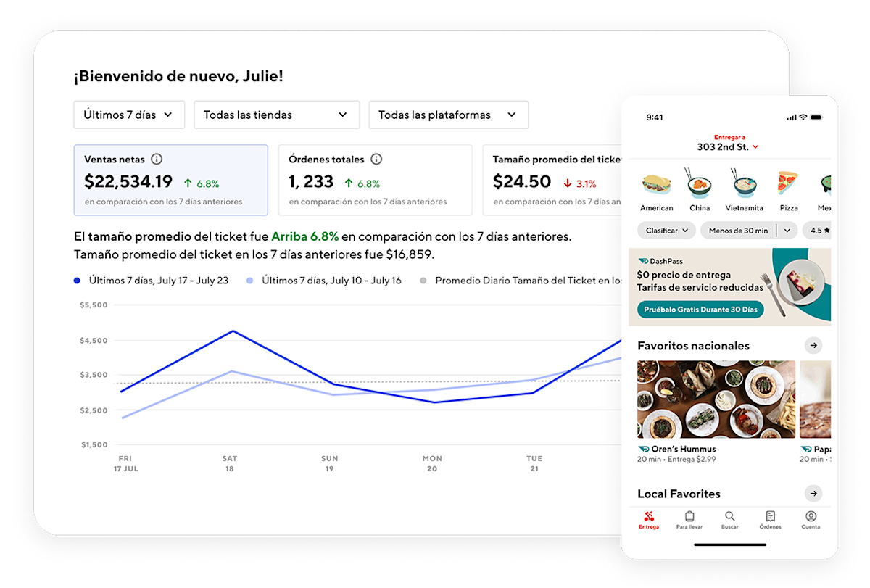Click the MON 20 axis label

pyautogui.click(x=432, y=464)
